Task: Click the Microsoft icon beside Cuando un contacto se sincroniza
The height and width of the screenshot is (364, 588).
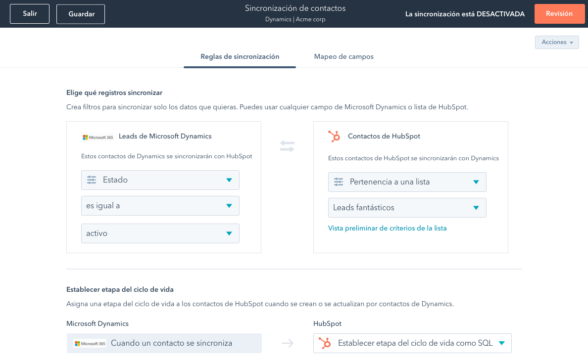Action: click(90, 343)
